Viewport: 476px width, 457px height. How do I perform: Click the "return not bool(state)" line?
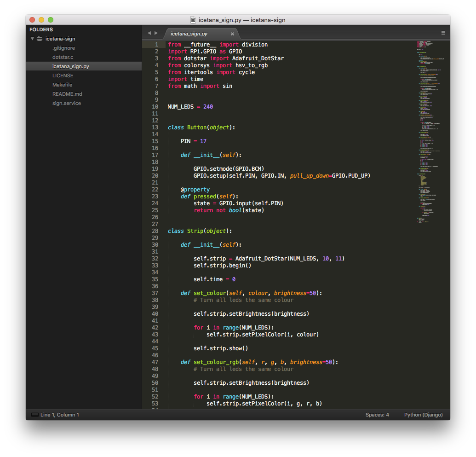pyautogui.click(x=229, y=210)
